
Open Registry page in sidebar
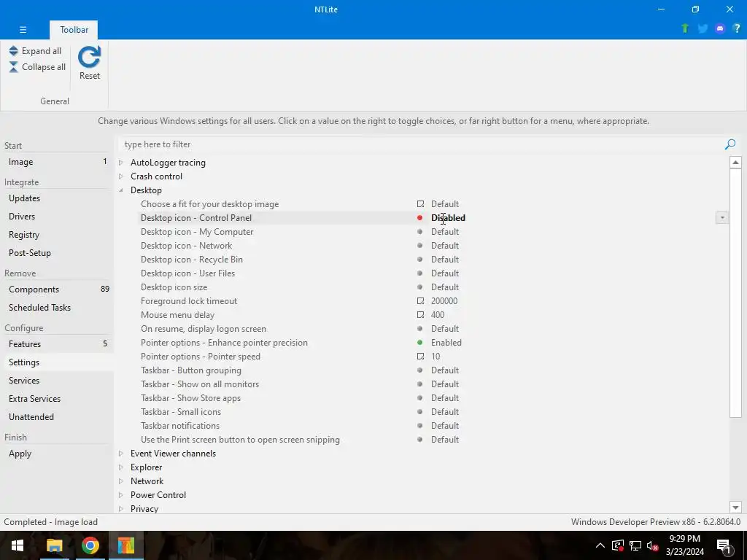(57, 234)
